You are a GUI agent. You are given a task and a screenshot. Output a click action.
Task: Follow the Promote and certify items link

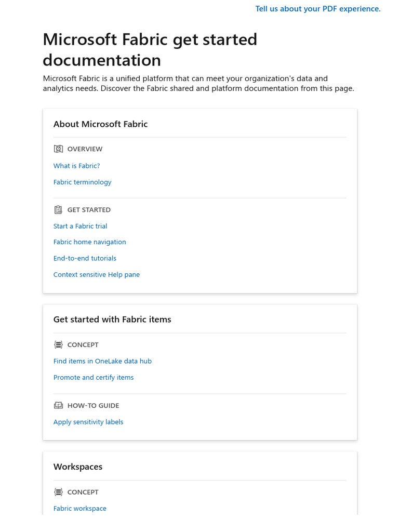(94, 378)
